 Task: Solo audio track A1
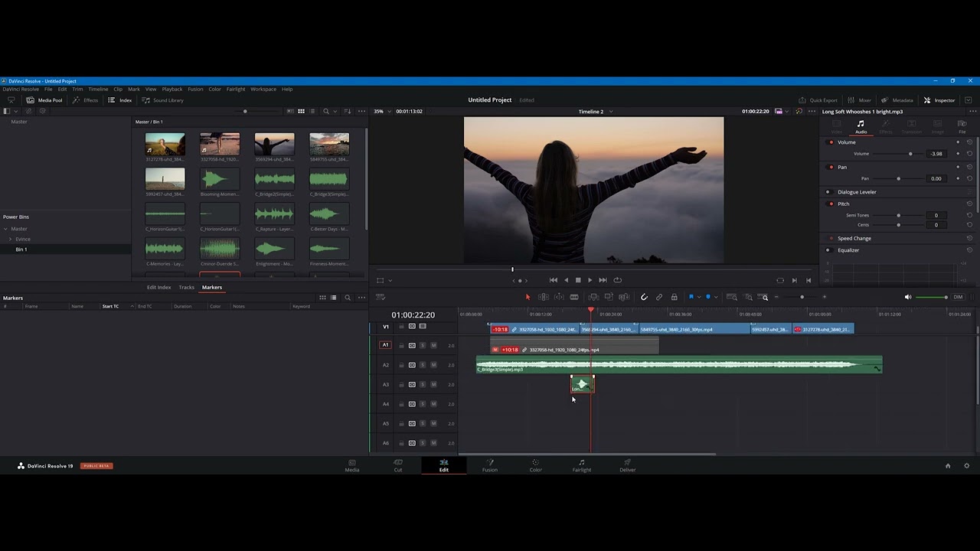(423, 345)
